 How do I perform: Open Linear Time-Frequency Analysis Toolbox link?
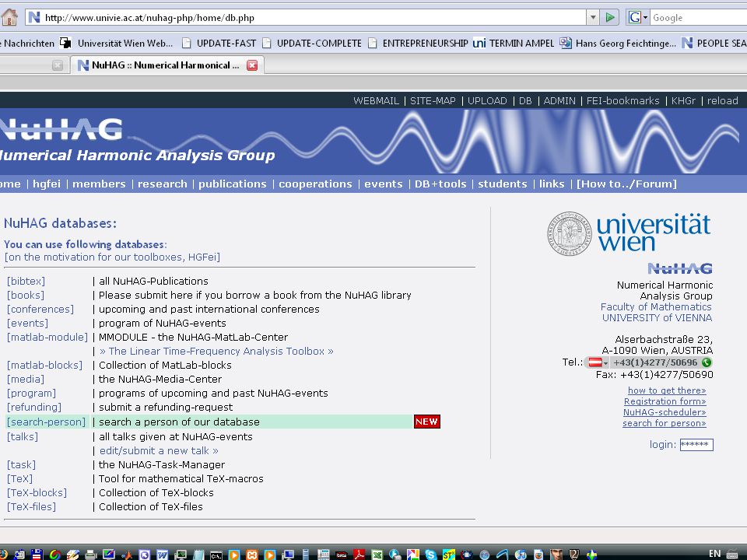click(x=216, y=351)
